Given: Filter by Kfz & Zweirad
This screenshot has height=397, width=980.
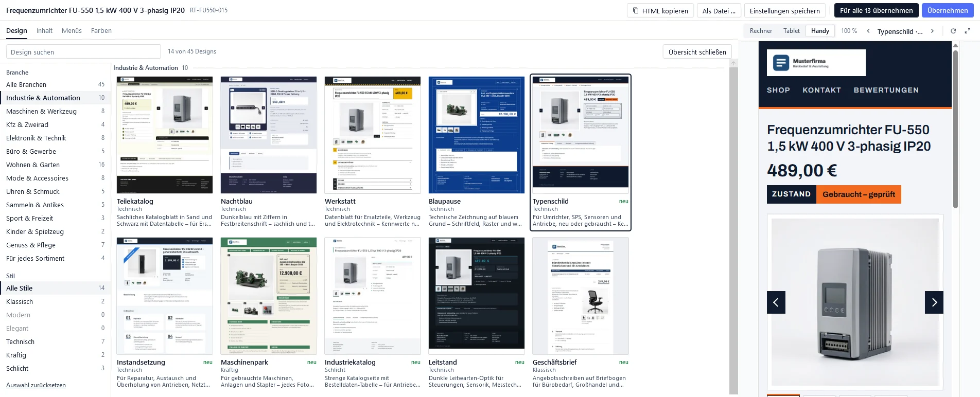Looking at the screenshot, I should pyautogui.click(x=55, y=124).
